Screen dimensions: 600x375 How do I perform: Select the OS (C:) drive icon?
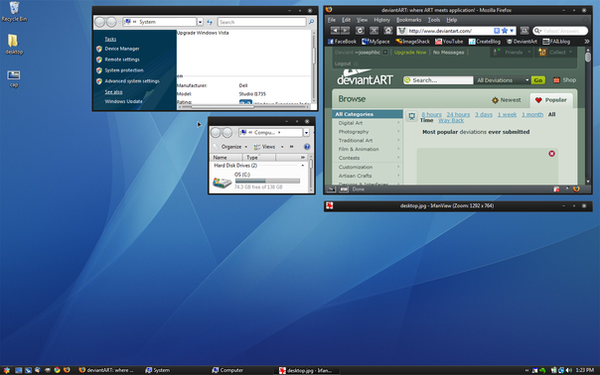click(x=222, y=182)
